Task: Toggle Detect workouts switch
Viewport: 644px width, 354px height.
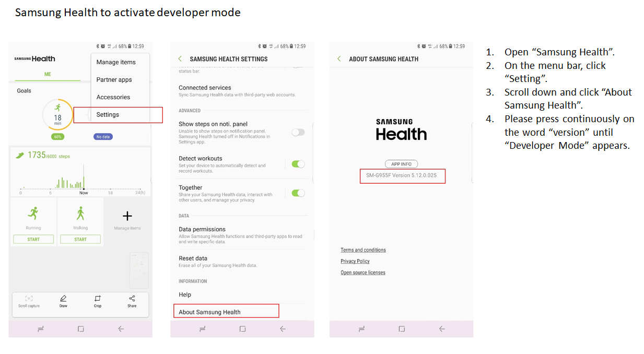Action: click(x=298, y=164)
